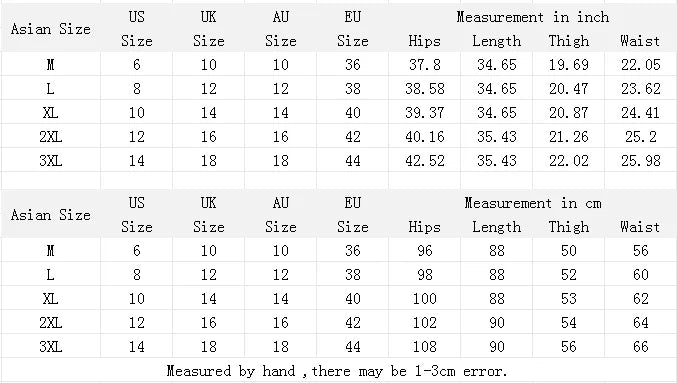
Task: Select the 108 hips value in cm
Action: tap(425, 347)
